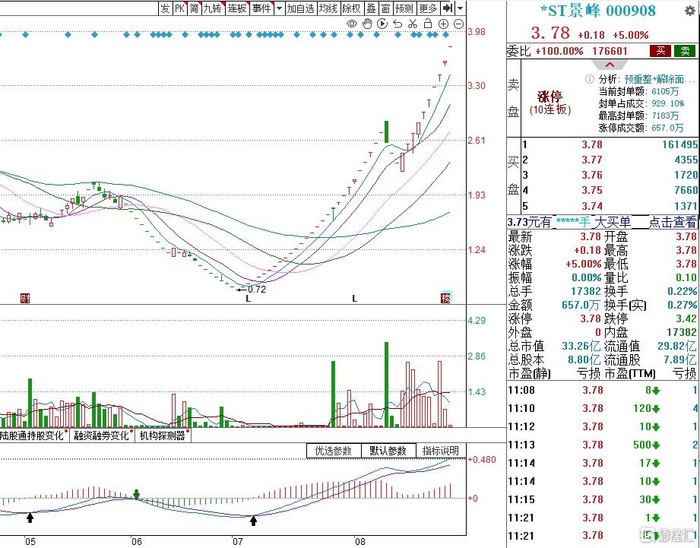
Task: Click the 预测 forecast button
Action: [404, 8]
